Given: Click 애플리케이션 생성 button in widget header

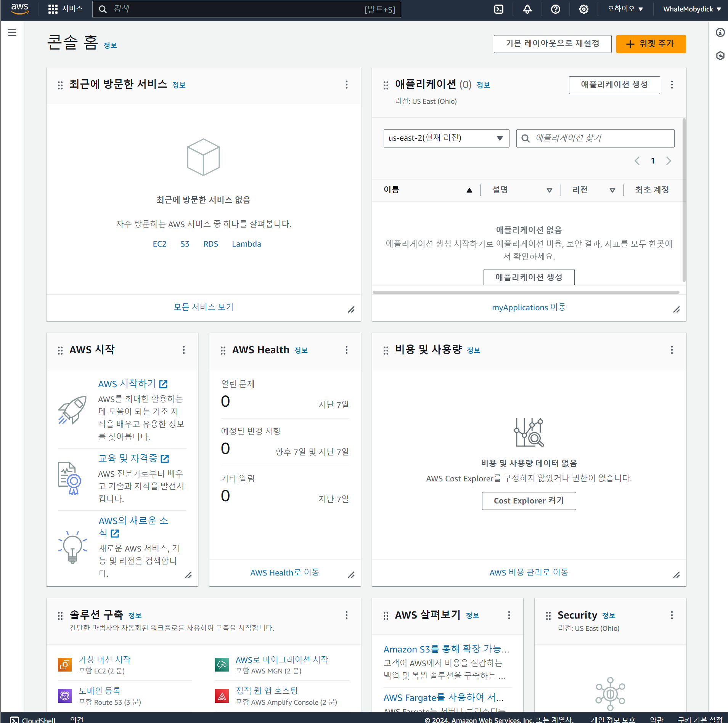Looking at the screenshot, I should [614, 85].
